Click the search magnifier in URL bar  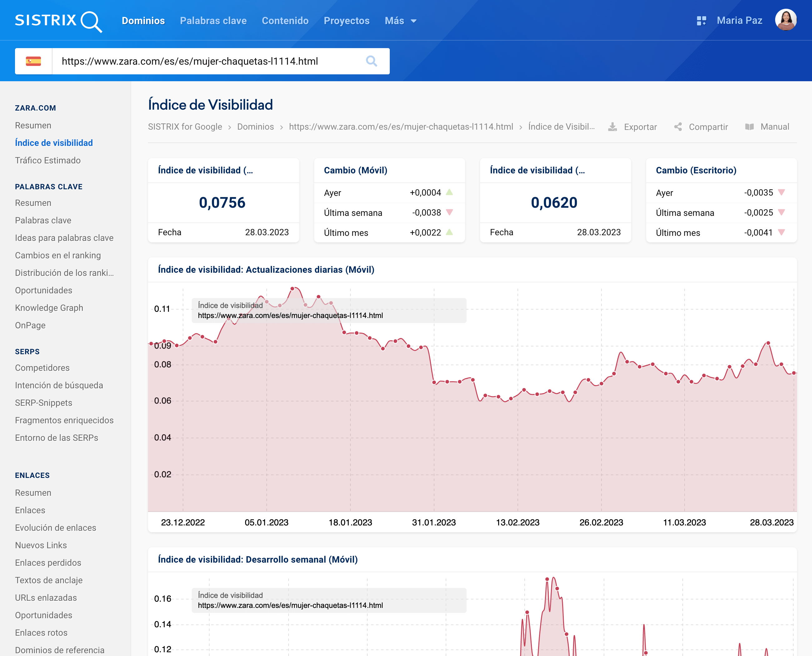click(371, 61)
